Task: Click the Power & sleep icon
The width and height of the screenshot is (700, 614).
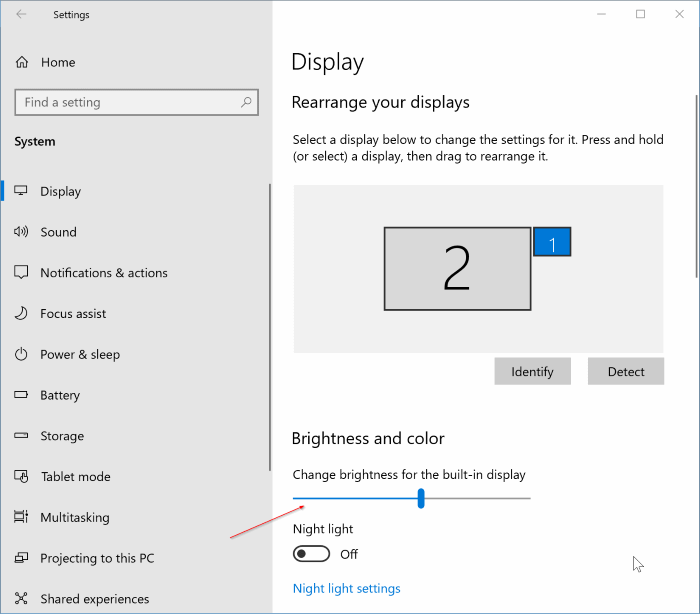Action: pos(21,355)
